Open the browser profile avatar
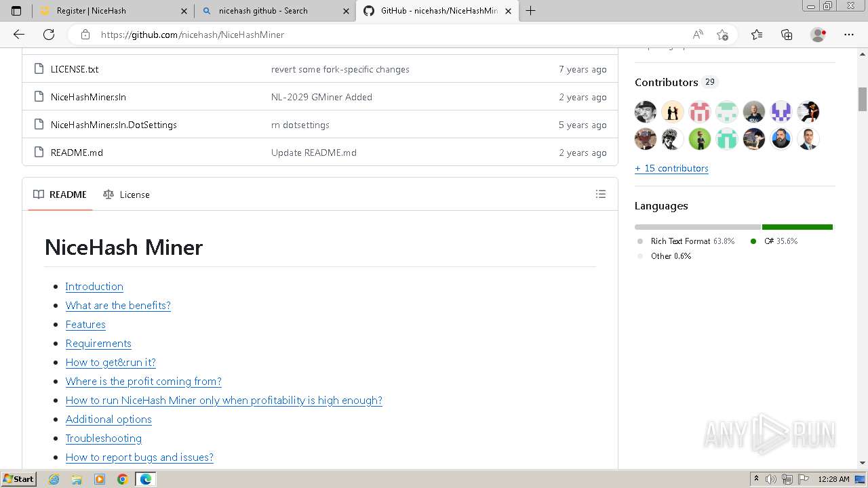Viewport: 868px width, 488px height. (x=818, y=35)
